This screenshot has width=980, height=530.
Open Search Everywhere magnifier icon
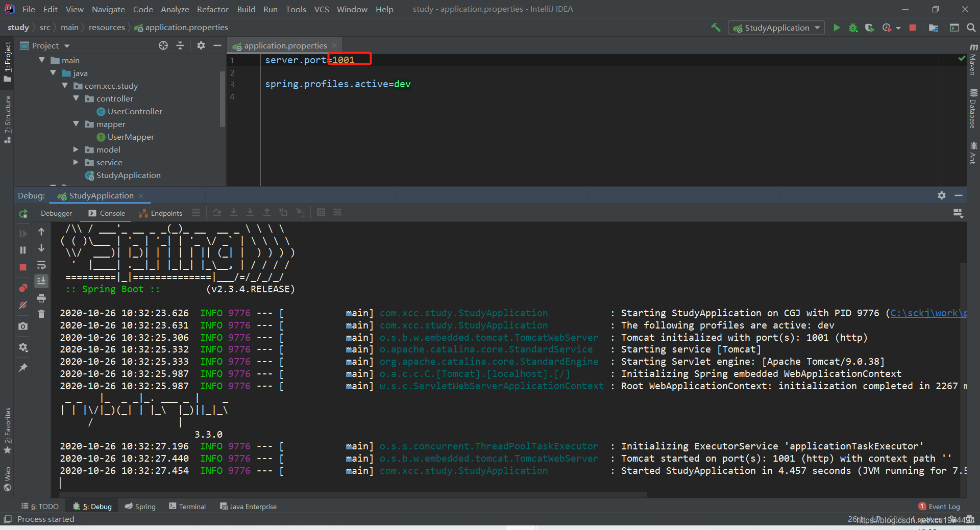click(971, 28)
